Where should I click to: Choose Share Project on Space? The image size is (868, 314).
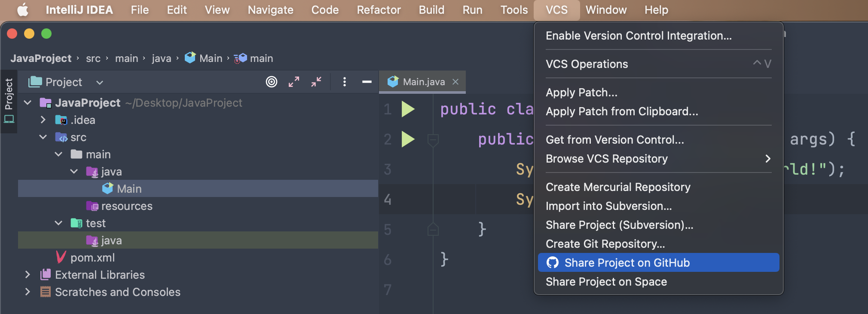click(658, 282)
